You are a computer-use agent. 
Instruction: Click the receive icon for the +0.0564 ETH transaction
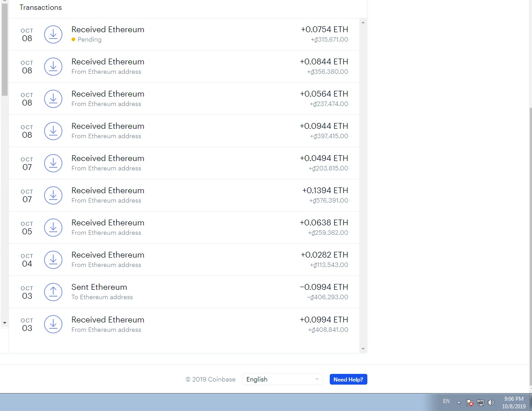(x=53, y=99)
